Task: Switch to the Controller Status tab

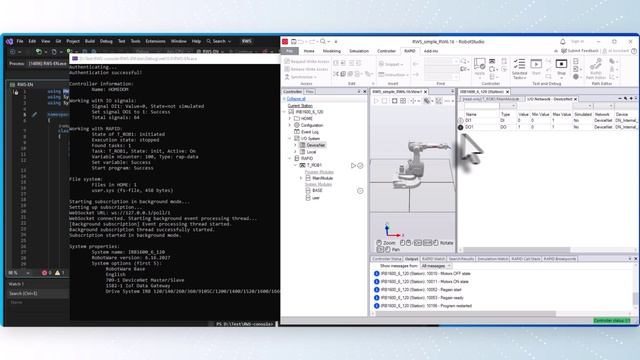Action: (387, 259)
